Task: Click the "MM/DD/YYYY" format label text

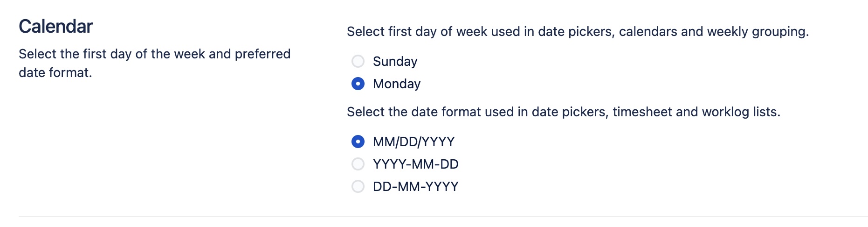Action: click(x=413, y=142)
